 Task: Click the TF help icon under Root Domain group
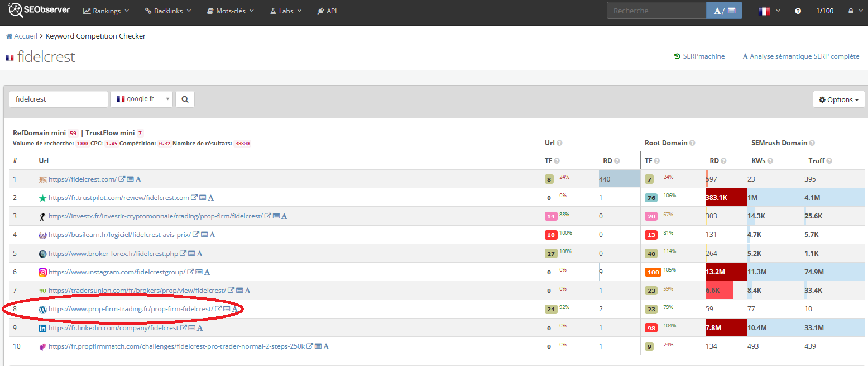(658, 161)
